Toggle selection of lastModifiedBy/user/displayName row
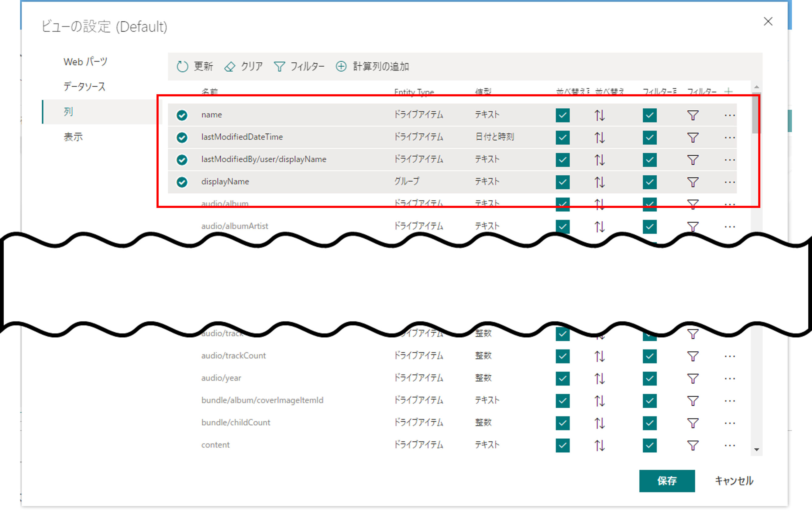 [x=182, y=160]
